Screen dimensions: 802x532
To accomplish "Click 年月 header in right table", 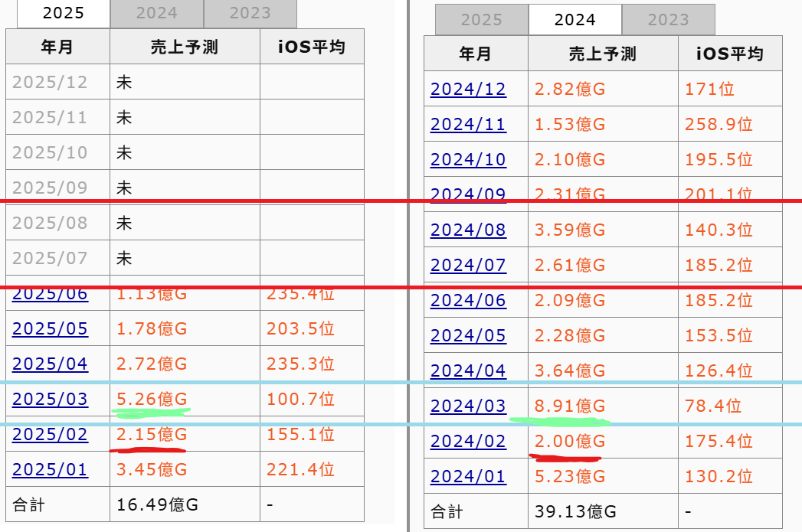I will [x=476, y=54].
